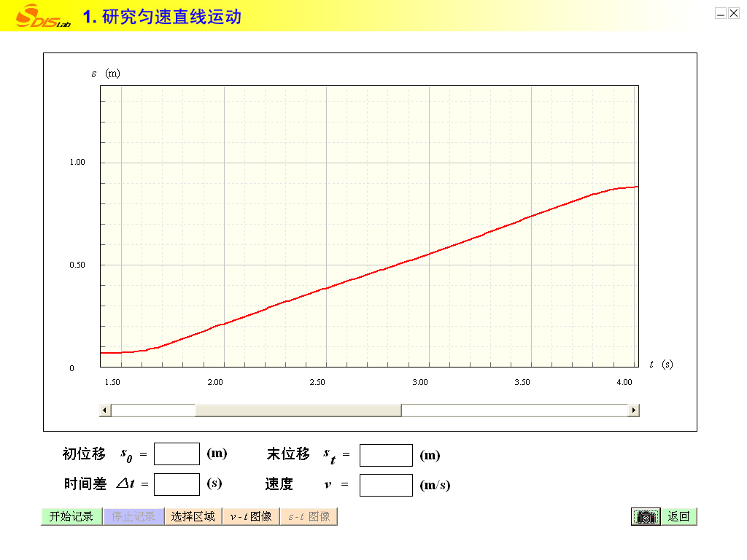747x560 pixels.
Task: Close the DISLab window
Action: 734,13
